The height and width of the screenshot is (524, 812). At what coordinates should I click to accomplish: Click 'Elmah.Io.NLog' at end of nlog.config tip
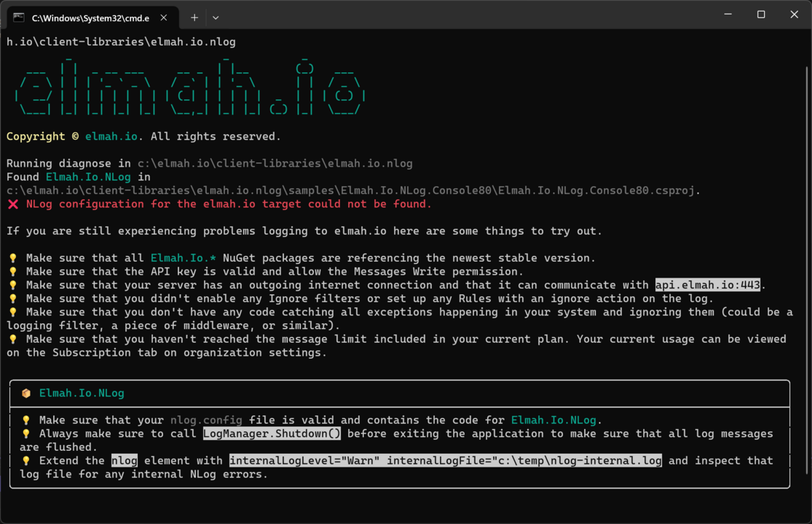point(554,420)
